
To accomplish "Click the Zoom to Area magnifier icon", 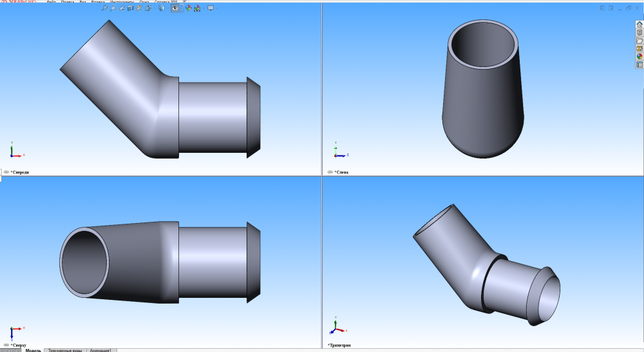I will (x=113, y=8).
